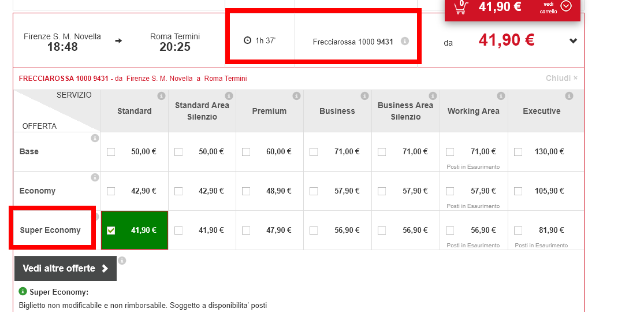
Task: Click the Standard column header
Action: (135, 111)
